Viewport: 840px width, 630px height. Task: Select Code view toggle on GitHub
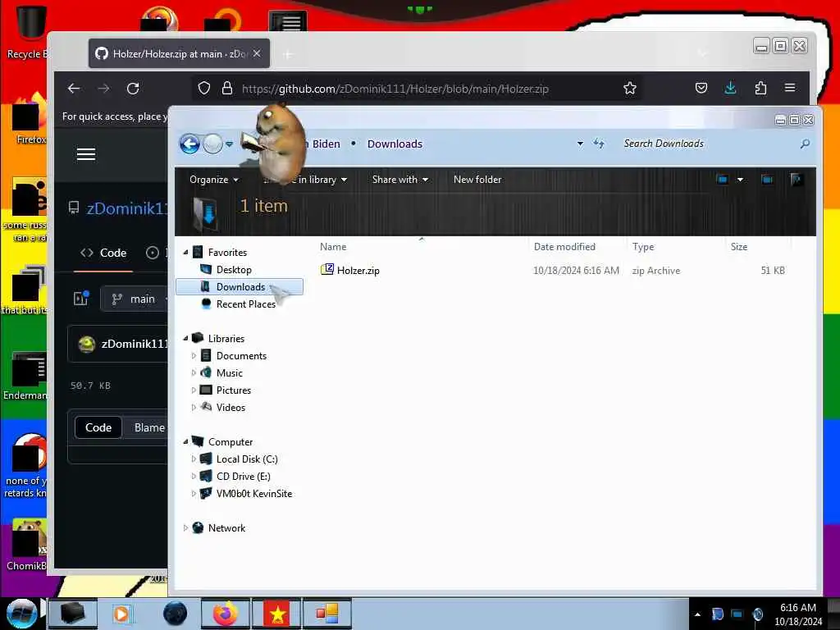tap(98, 427)
